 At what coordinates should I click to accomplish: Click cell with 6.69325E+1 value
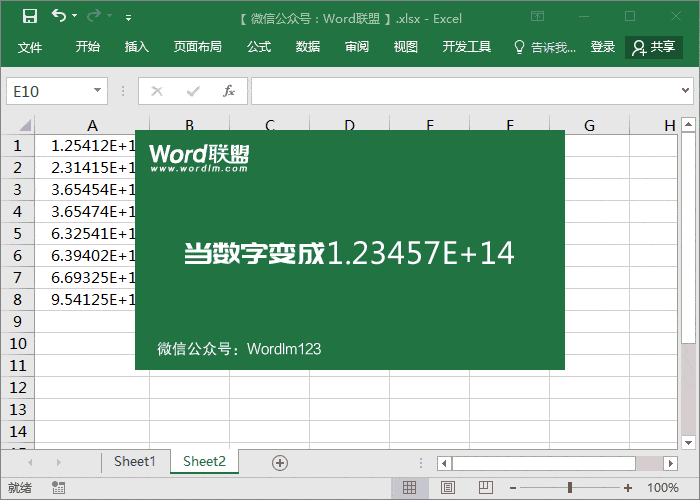tap(92, 277)
